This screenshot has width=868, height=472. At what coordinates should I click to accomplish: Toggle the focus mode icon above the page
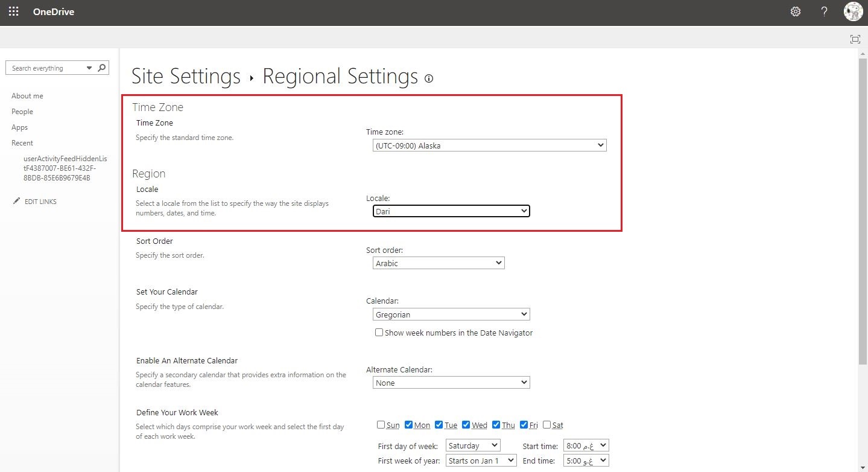tap(855, 39)
